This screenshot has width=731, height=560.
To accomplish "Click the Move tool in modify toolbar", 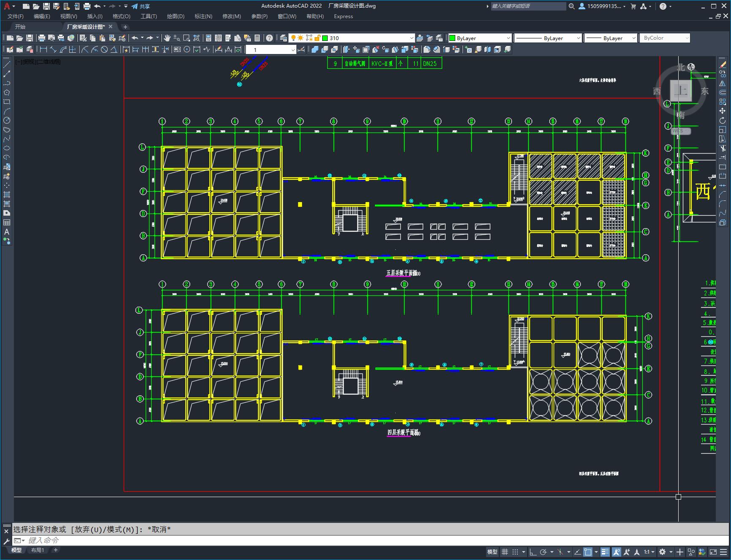I will click(x=723, y=111).
